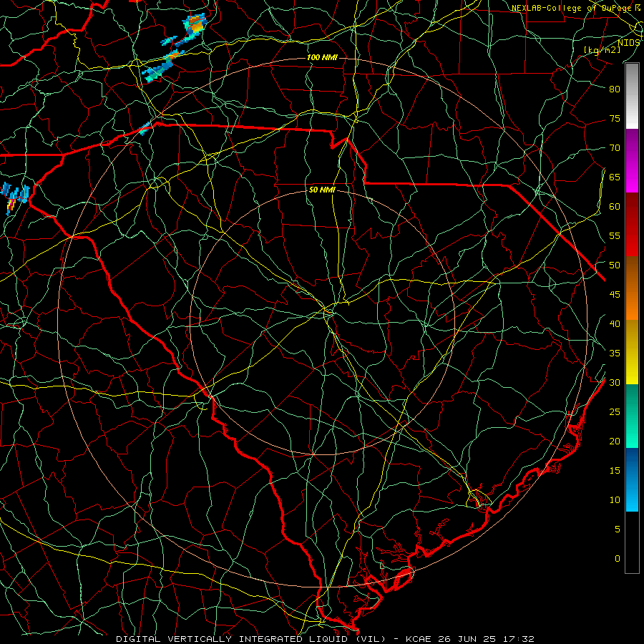Select the 5 value on the color scale
This screenshot has width=644, height=644.
point(618,530)
